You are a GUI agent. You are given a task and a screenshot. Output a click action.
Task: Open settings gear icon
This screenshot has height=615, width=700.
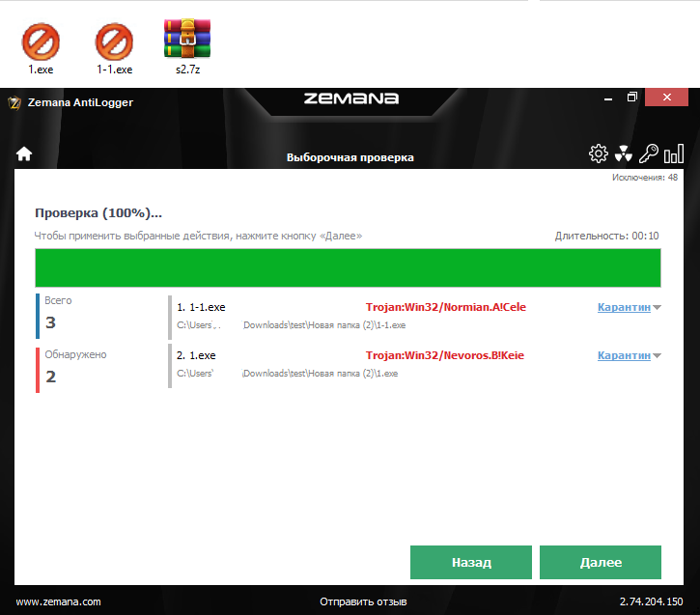coord(599,154)
